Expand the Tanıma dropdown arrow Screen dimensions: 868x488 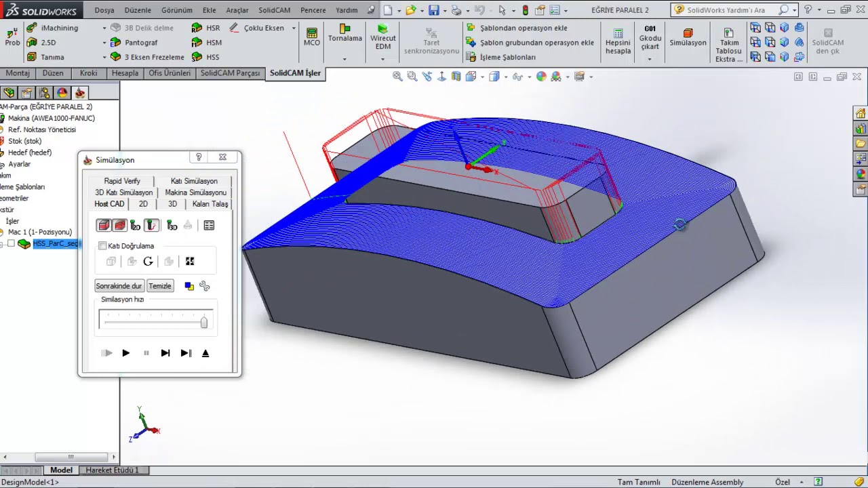coord(104,58)
